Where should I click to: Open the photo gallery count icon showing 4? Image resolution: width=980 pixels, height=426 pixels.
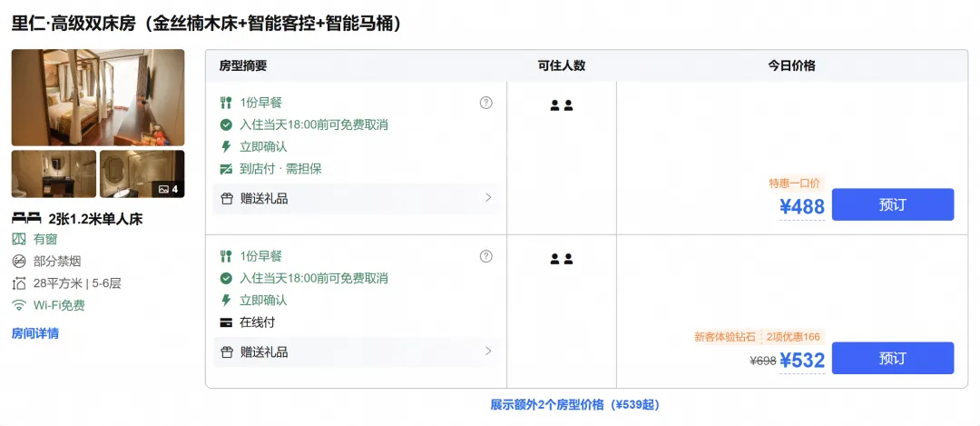point(168,189)
